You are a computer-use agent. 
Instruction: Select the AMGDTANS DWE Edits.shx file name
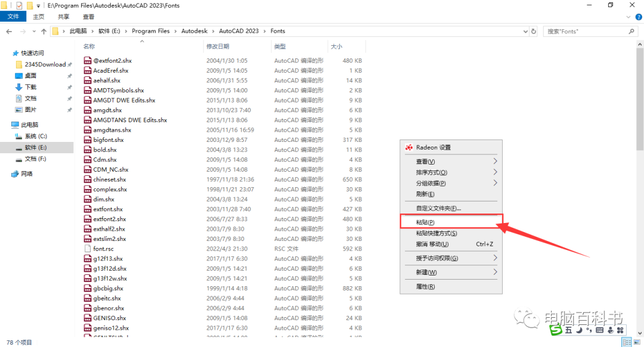pyautogui.click(x=130, y=120)
